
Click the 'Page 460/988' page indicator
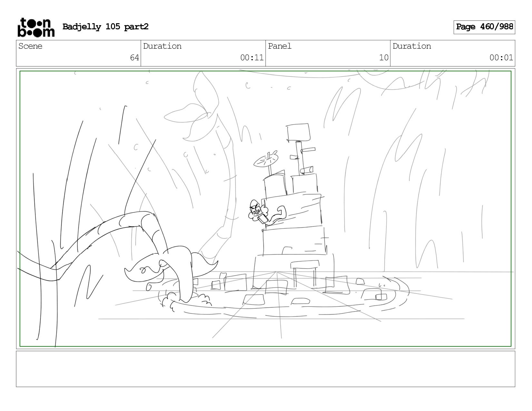pyautogui.click(x=484, y=27)
